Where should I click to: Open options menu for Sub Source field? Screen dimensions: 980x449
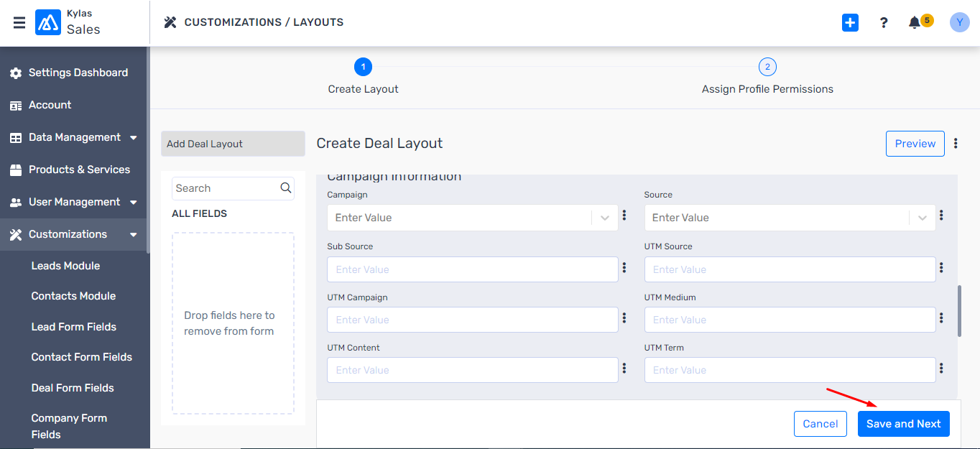click(x=624, y=267)
